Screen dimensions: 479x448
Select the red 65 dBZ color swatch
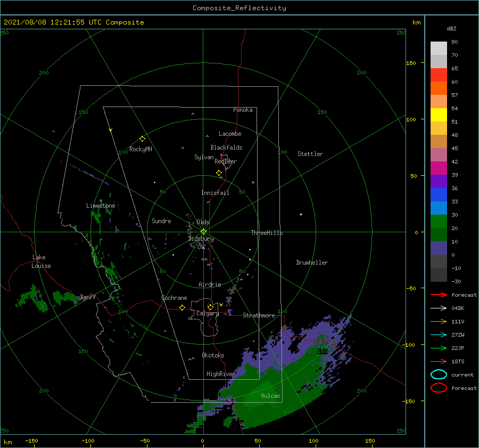pyautogui.click(x=439, y=75)
